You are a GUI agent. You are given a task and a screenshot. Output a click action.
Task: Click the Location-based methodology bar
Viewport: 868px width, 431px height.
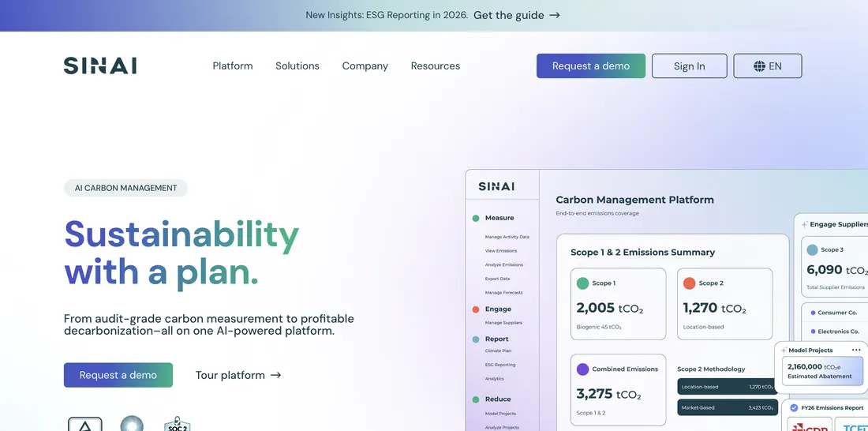coord(728,387)
